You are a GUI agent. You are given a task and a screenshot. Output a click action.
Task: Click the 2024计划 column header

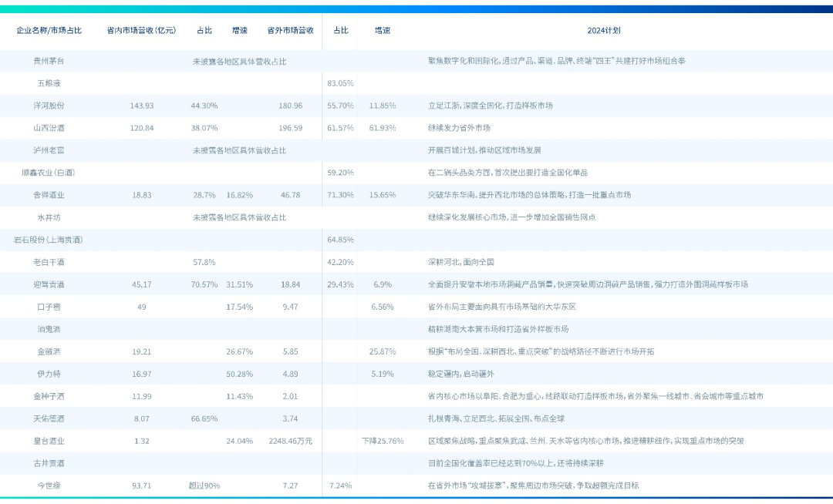(x=603, y=30)
